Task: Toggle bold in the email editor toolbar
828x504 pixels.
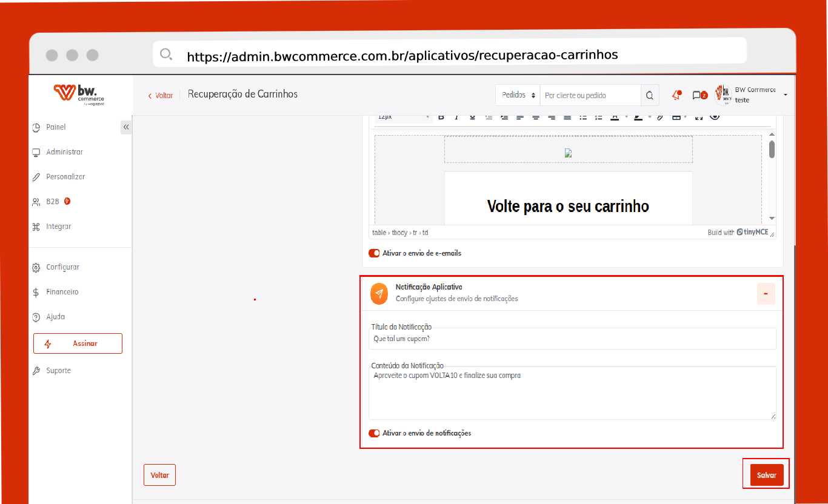Action: click(441, 117)
